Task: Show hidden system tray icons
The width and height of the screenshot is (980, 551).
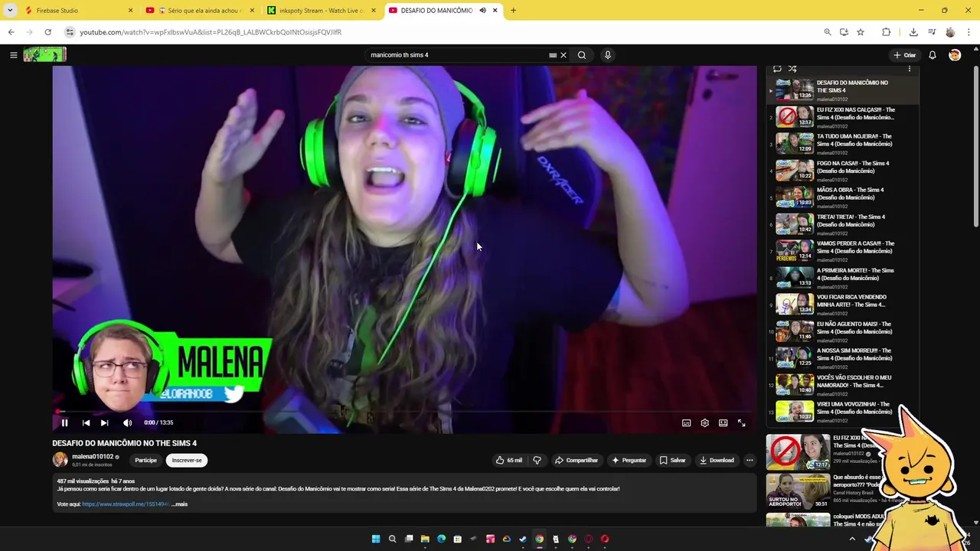Action: pyautogui.click(x=852, y=539)
